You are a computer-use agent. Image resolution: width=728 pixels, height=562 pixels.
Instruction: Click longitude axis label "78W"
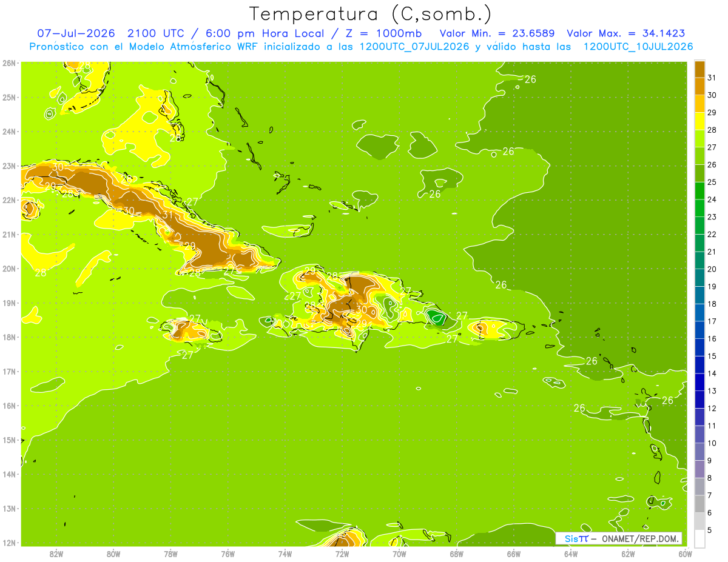tap(170, 554)
